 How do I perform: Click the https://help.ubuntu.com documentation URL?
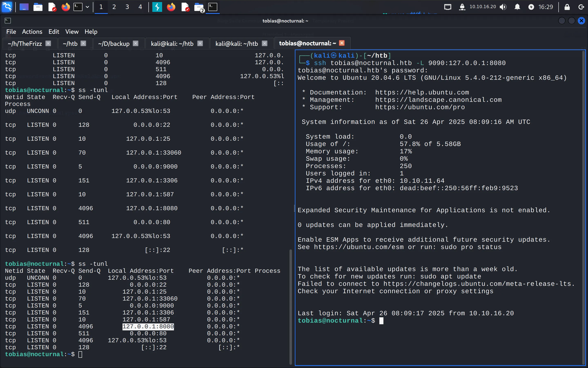[x=422, y=92]
